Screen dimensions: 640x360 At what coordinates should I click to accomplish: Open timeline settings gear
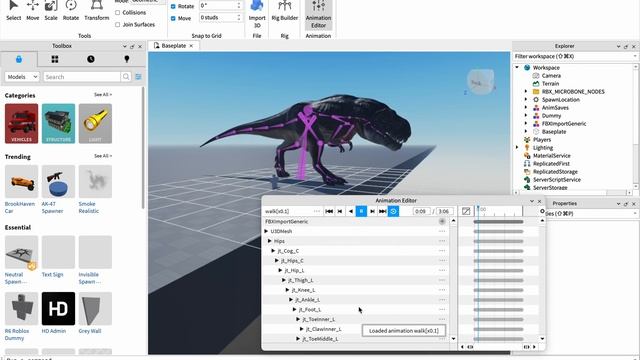542,211
